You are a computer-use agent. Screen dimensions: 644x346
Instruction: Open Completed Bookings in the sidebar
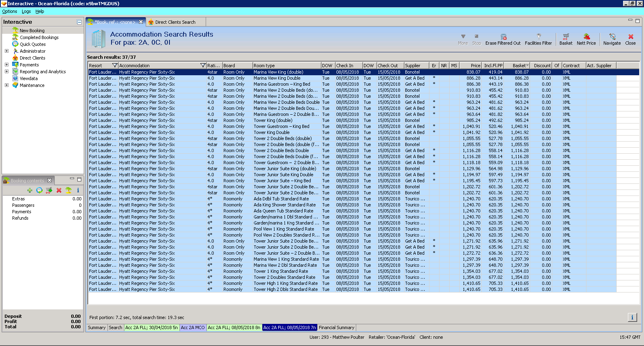(39, 37)
